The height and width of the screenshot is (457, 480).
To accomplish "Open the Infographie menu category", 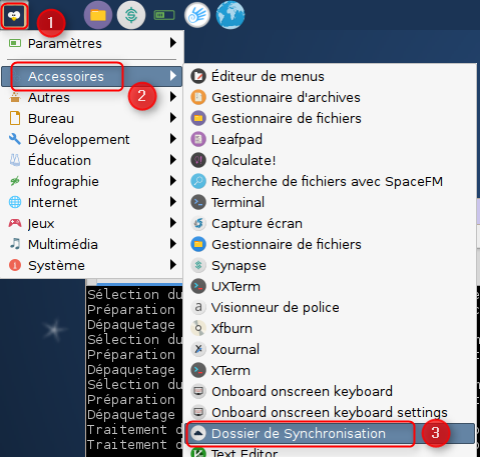I will tap(92, 181).
